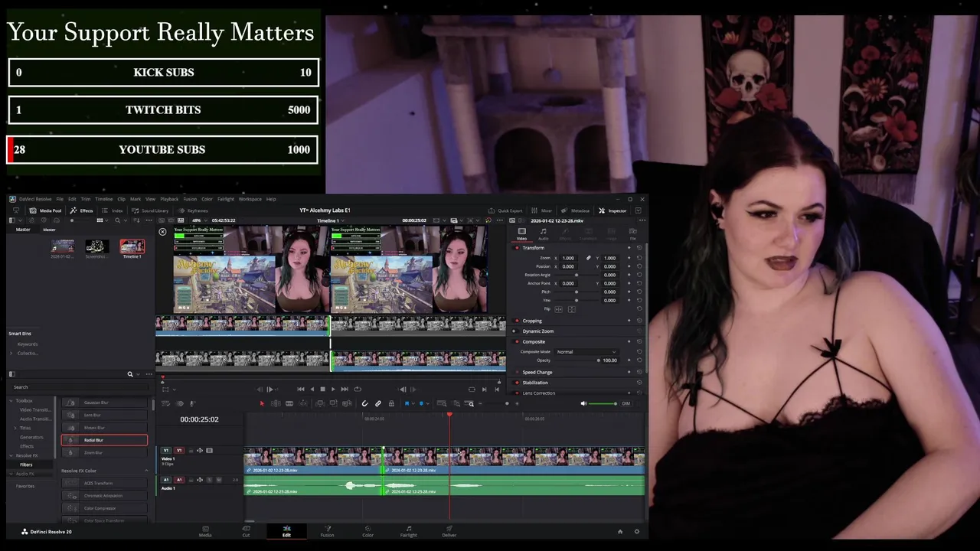Screen dimensions: 980x551
Task: Toggle the Dynamic Zoom enable switch
Action: [517, 331]
